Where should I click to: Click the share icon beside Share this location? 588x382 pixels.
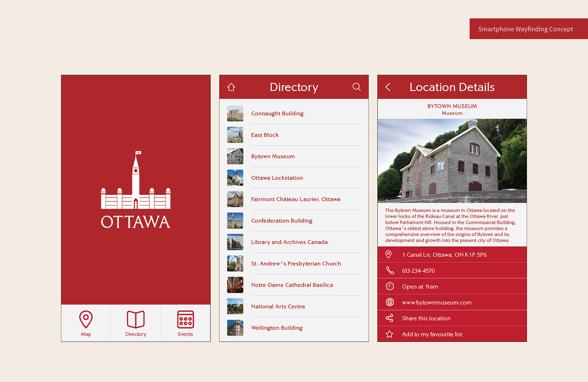click(x=390, y=318)
